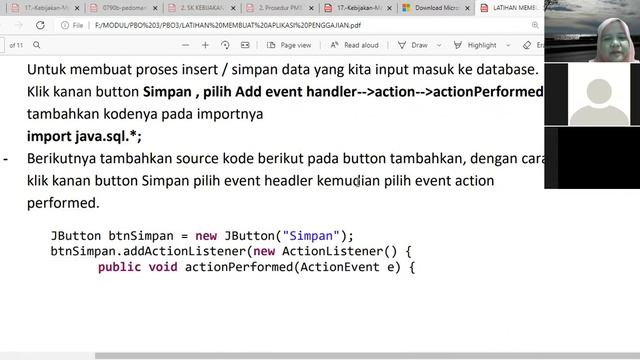
Task: Close the Download Microsoft tab
Action: click(x=467, y=8)
